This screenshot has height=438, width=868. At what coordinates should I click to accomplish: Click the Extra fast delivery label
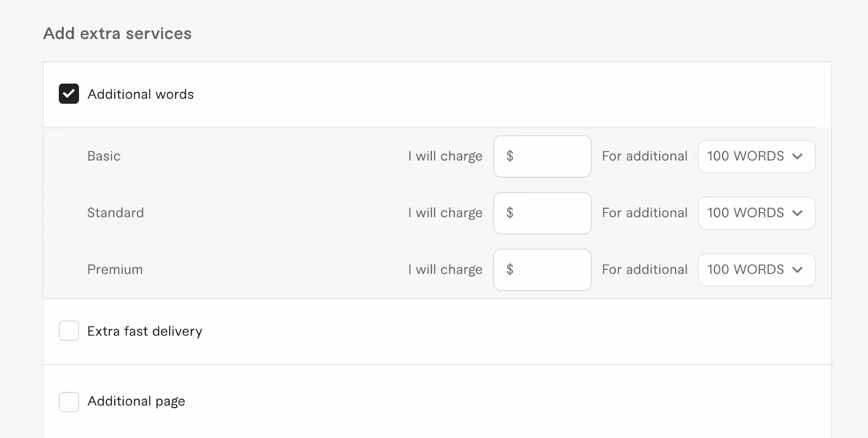click(145, 331)
